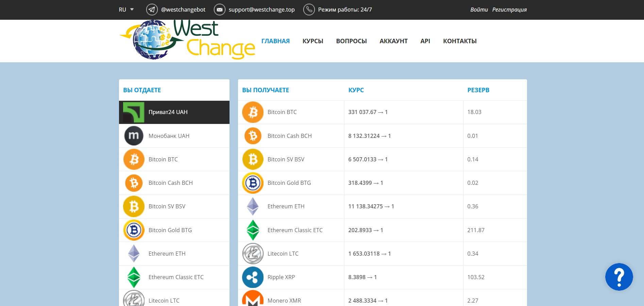Screen dimensions: 644x306
Task: Click Ethereum ETH icon in give list
Action: tap(134, 254)
